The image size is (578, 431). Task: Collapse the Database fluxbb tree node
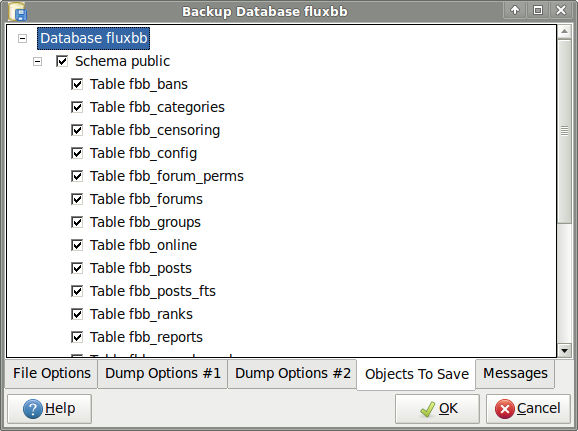click(22, 38)
